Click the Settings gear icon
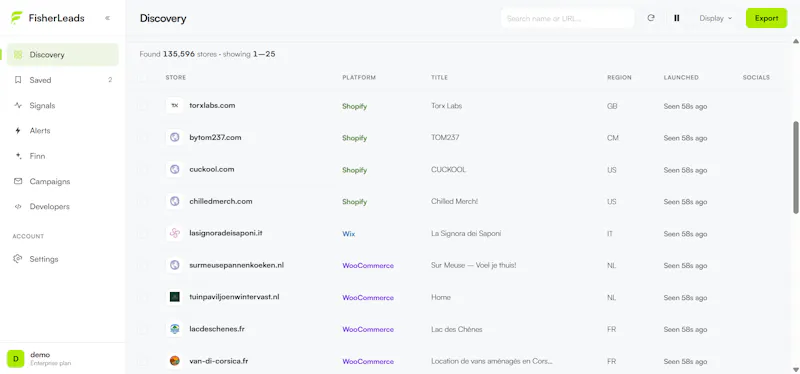Image resolution: width=800 pixels, height=374 pixels. pos(18,259)
